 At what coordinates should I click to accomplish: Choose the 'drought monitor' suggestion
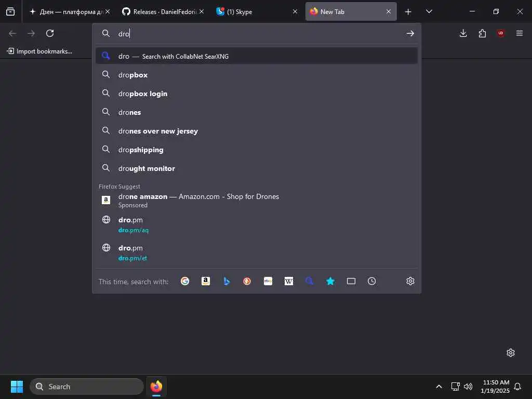pyautogui.click(x=257, y=168)
